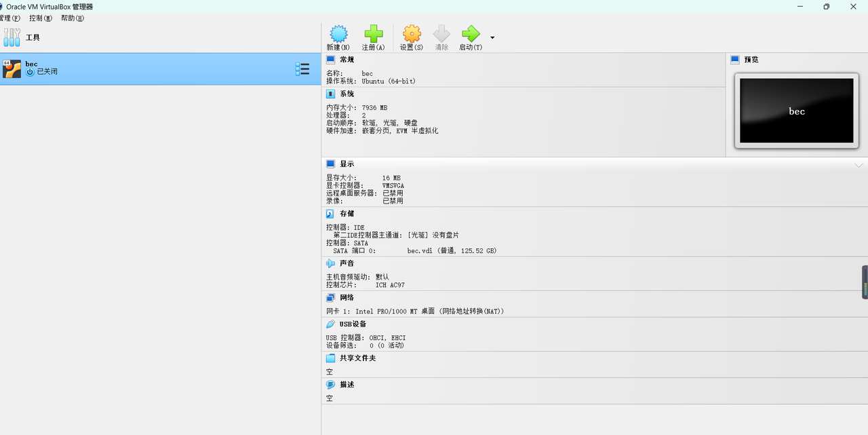Open the 声音 section heading
The image size is (868, 435).
tap(347, 263)
